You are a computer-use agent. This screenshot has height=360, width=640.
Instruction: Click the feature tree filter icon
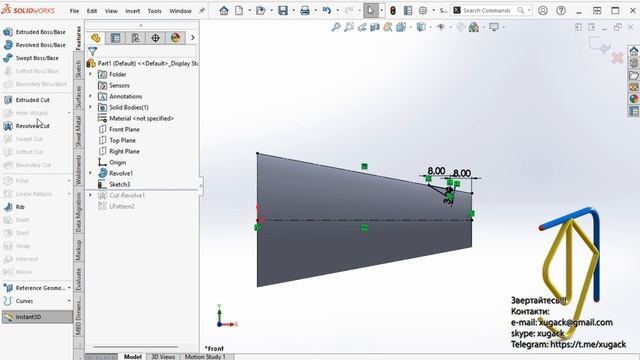click(93, 51)
